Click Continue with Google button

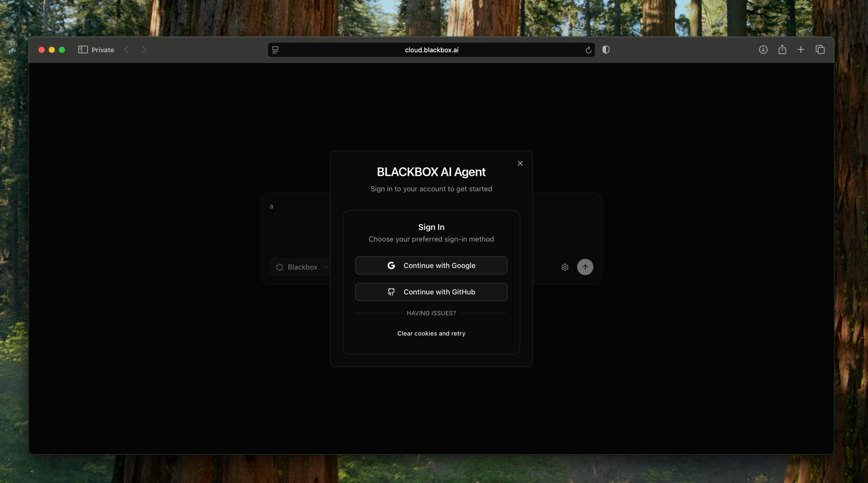pos(431,266)
